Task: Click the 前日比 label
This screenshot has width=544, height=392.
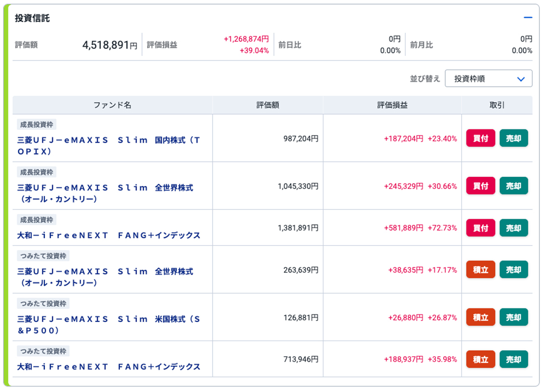Action: click(x=290, y=45)
